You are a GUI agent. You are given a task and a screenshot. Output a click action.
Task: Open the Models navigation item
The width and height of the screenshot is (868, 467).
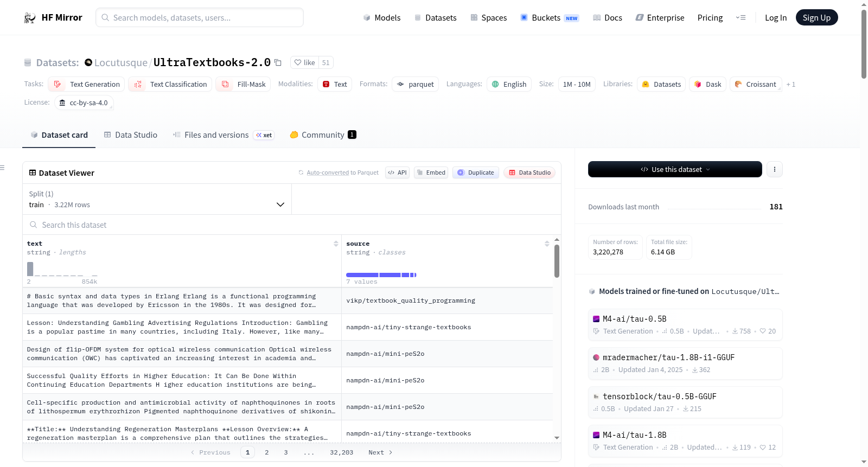pyautogui.click(x=382, y=18)
